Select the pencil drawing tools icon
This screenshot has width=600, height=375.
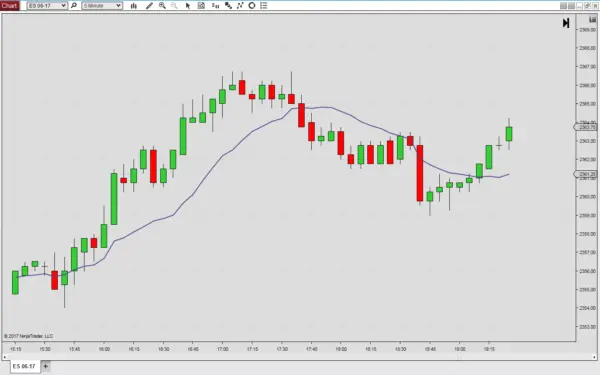tap(149, 6)
